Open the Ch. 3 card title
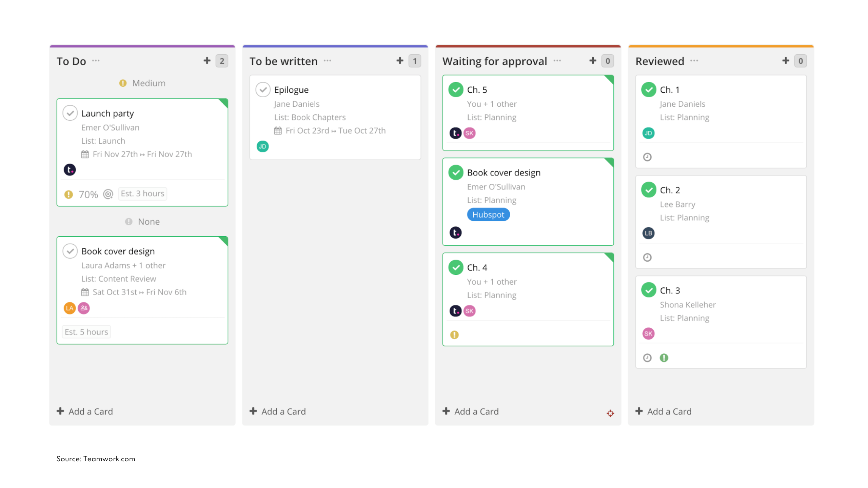 (x=670, y=290)
